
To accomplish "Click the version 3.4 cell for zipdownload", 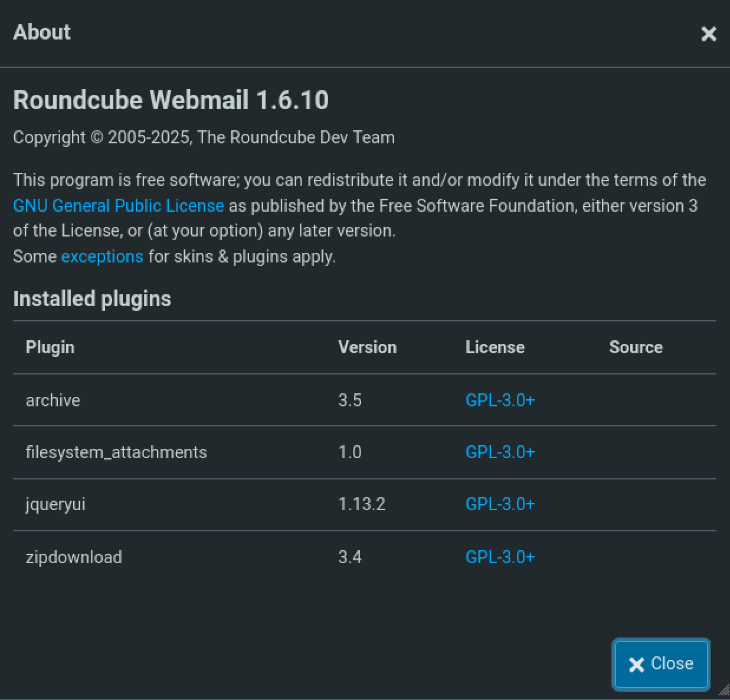I will (x=350, y=557).
